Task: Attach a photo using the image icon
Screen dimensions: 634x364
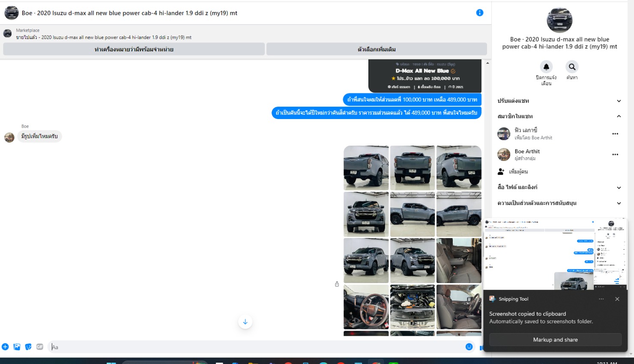Action: 17,347
